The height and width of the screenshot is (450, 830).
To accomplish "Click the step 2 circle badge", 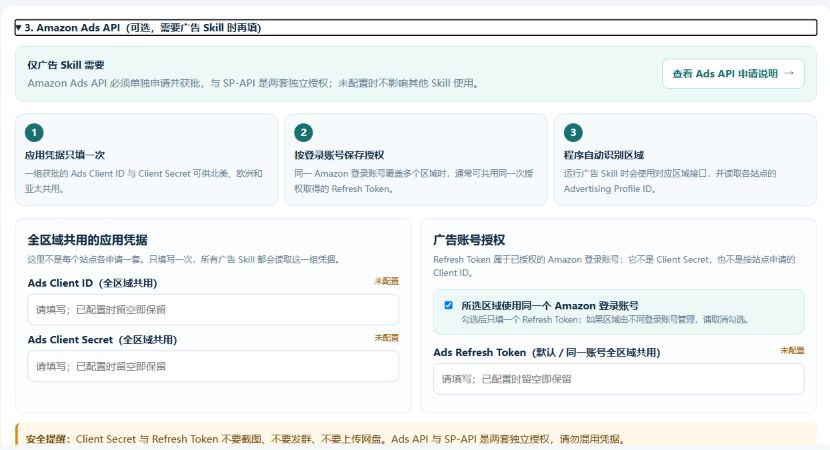I will coord(303,132).
